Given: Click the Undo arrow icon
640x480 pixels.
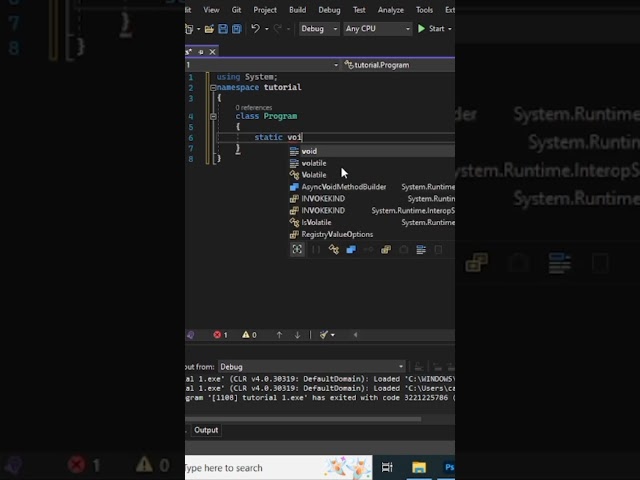Looking at the screenshot, I should click(255, 29).
